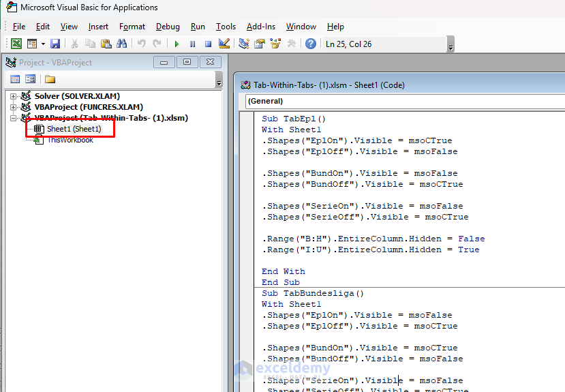Click the Paste clipboard icon
The image size is (565, 392).
106,44
